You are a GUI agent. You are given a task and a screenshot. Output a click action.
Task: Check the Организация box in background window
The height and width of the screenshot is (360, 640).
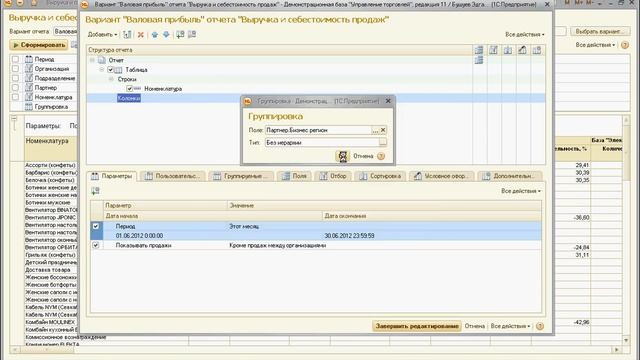(x=15, y=69)
